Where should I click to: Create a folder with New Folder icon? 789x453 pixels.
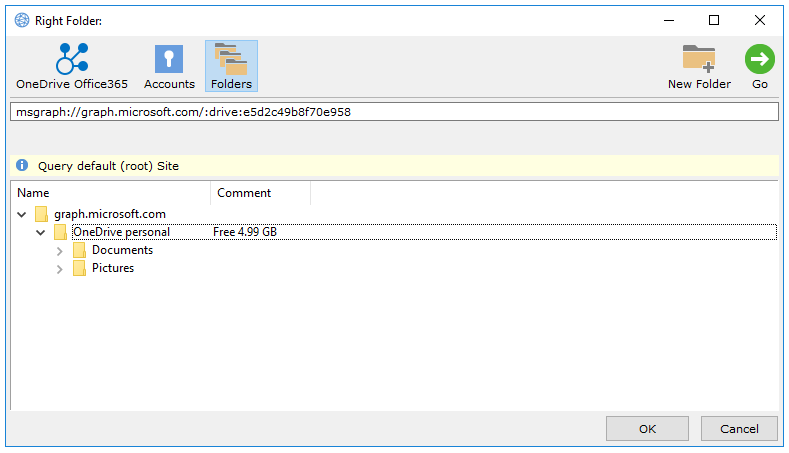point(698,59)
